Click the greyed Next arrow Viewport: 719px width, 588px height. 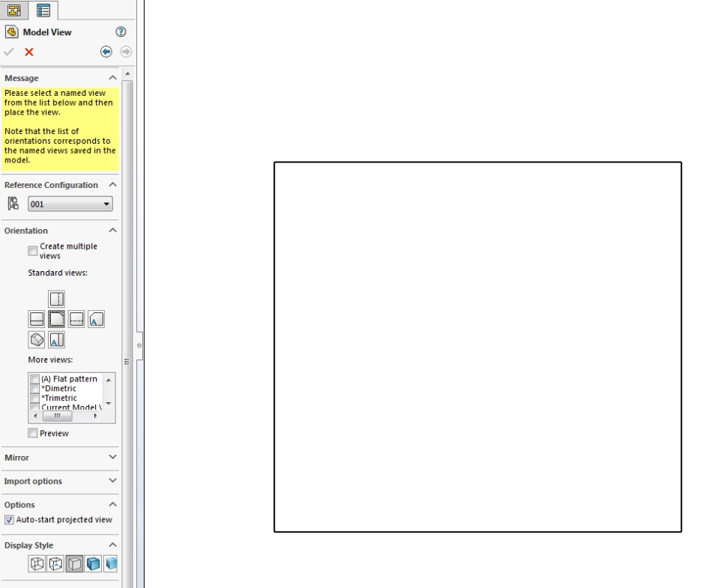click(126, 52)
